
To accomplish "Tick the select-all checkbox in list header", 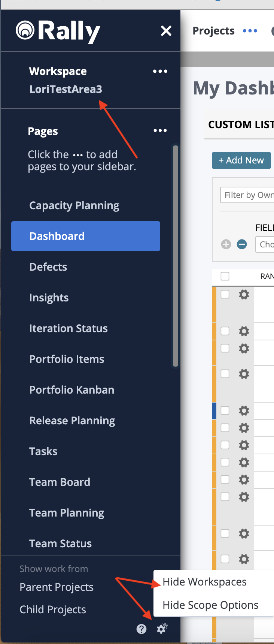I will (225, 276).
